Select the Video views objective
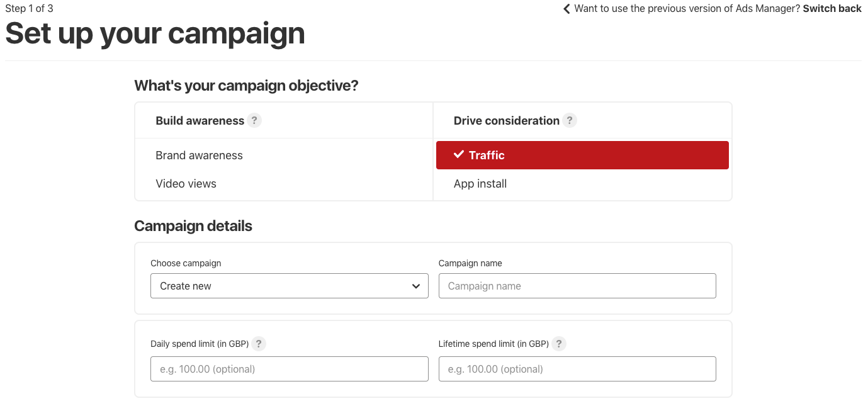Viewport: 868px width, 401px height. coord(186,184)
